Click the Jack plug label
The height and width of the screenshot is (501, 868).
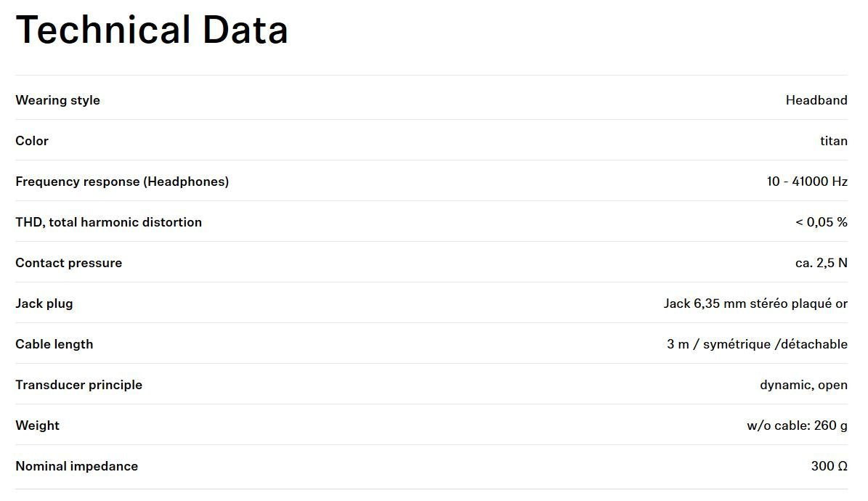44,304
